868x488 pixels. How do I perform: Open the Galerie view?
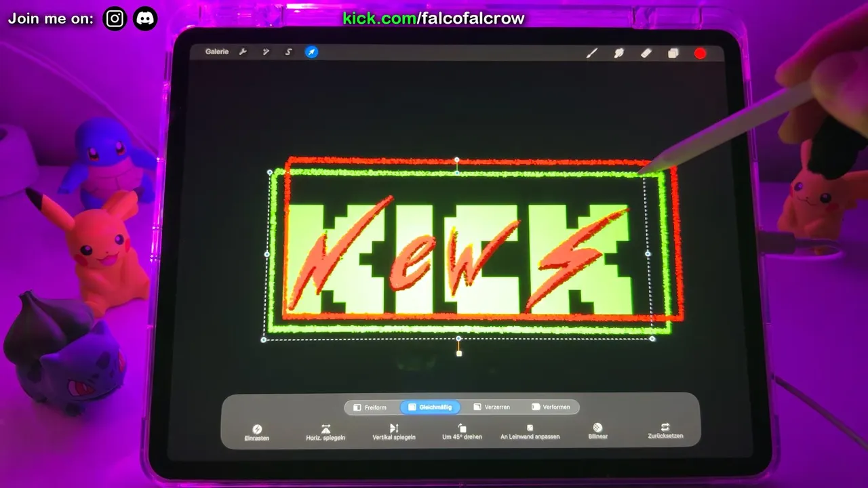click(x=217, y=52)
